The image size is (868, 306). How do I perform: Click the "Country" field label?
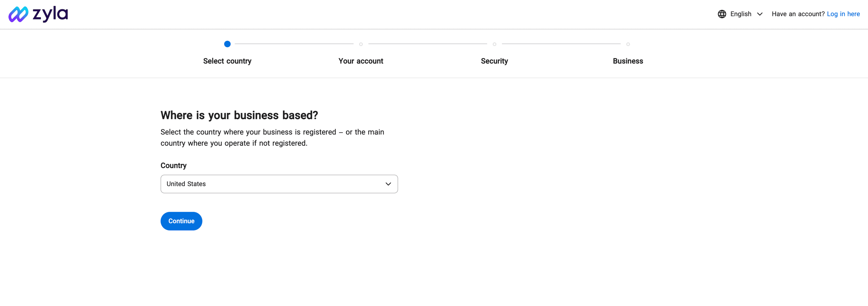[174, 165]
